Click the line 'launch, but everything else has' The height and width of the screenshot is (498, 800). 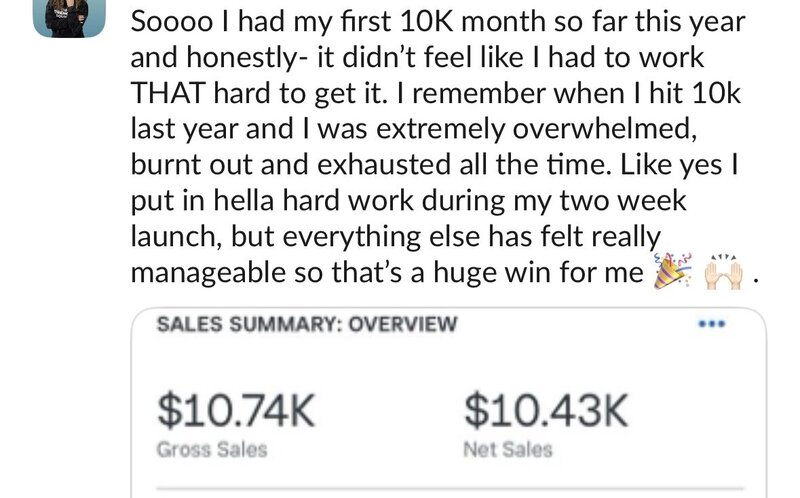[395, 236]
